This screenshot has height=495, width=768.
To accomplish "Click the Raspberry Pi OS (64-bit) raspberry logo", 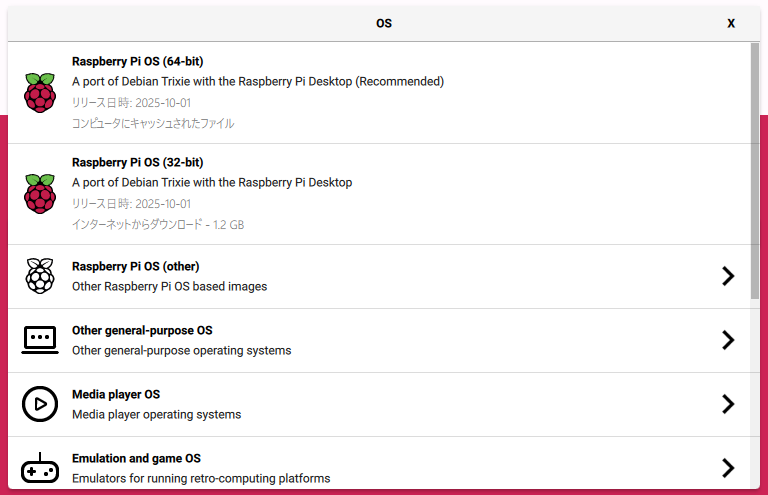I will [40, 92].
